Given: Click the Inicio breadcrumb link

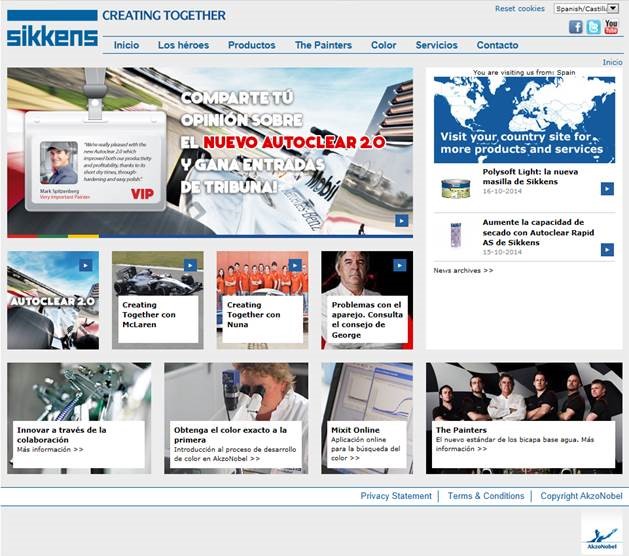Looking at the screenshot, I should click(613, 62).
